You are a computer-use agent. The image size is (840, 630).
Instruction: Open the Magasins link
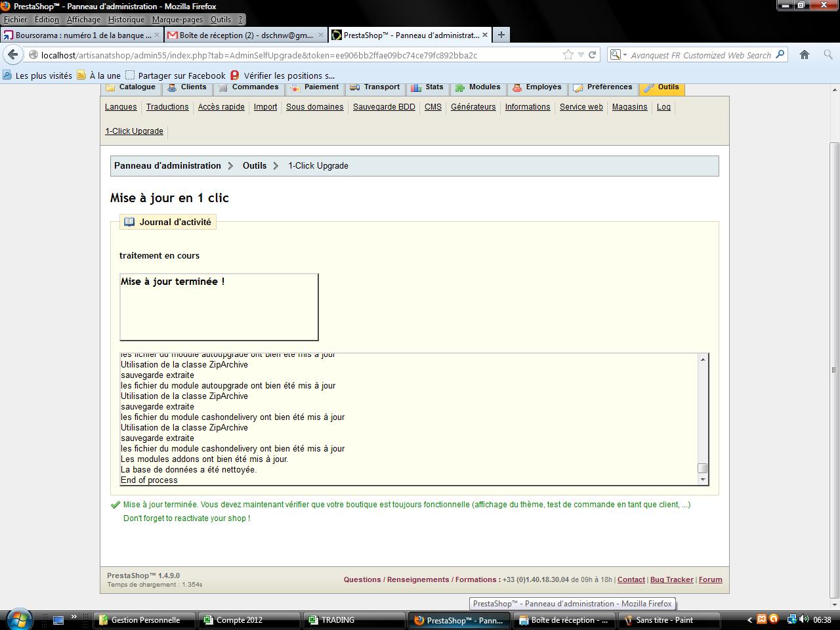pyautogui.click(x=630, y=107)
